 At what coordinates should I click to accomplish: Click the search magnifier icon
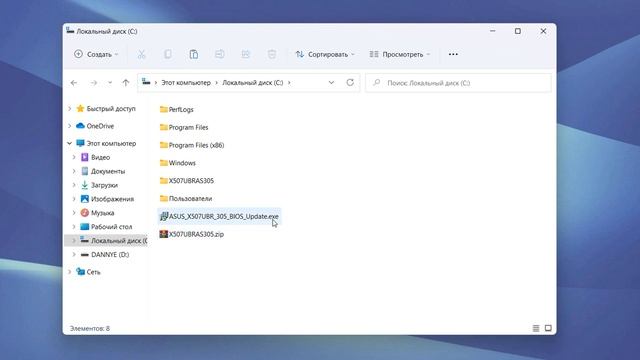377,83
